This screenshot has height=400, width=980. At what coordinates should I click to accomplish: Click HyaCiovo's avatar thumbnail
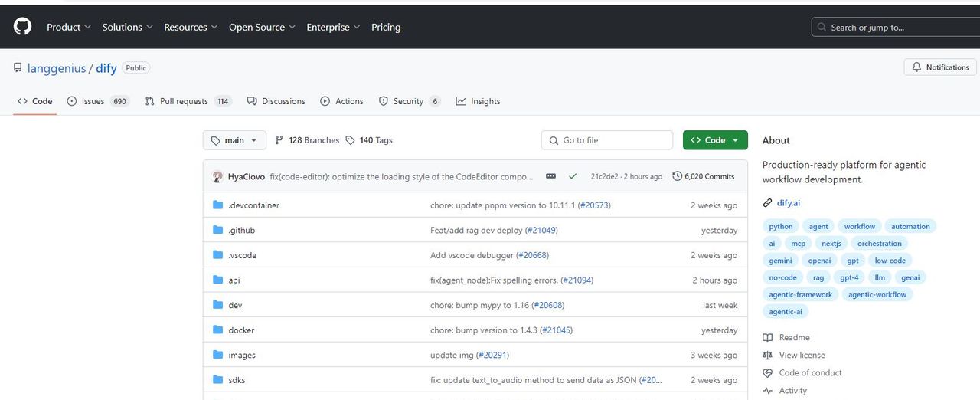pyautogui.click(x=217, y=176)
